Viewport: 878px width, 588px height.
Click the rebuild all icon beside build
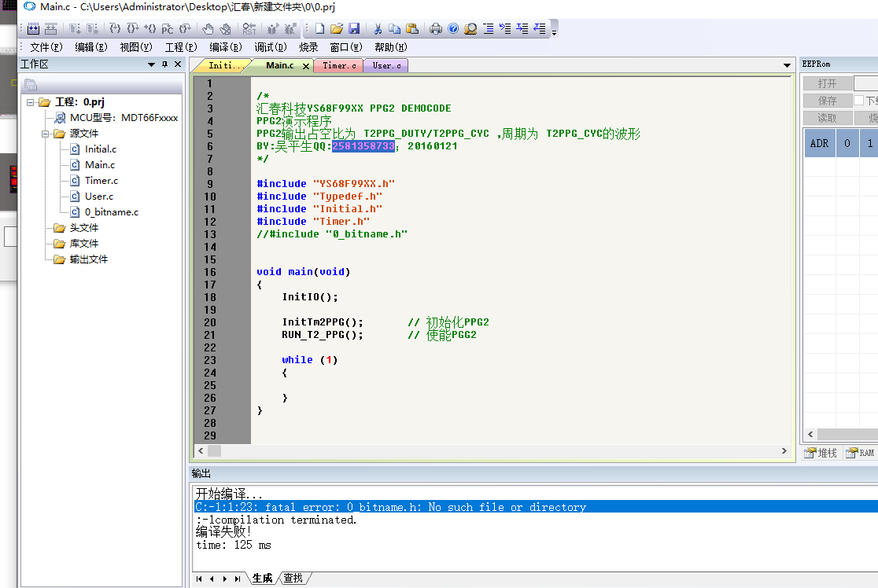tap(51, 28)
